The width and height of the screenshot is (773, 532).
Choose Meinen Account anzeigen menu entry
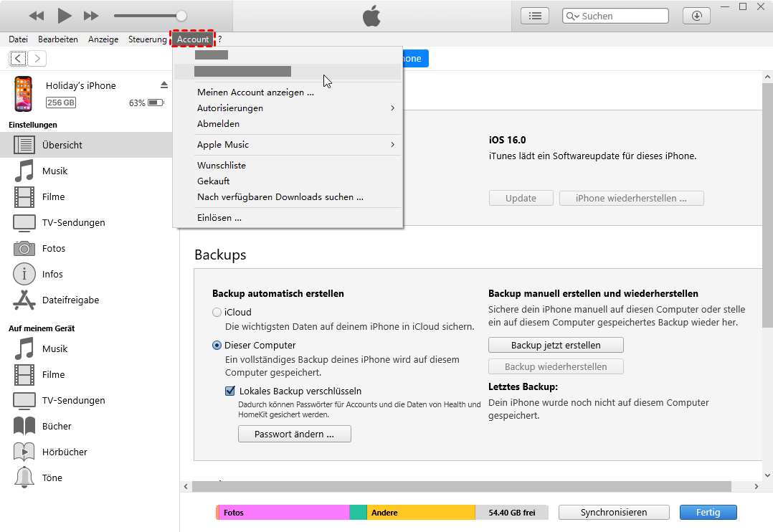click(288, 92)
